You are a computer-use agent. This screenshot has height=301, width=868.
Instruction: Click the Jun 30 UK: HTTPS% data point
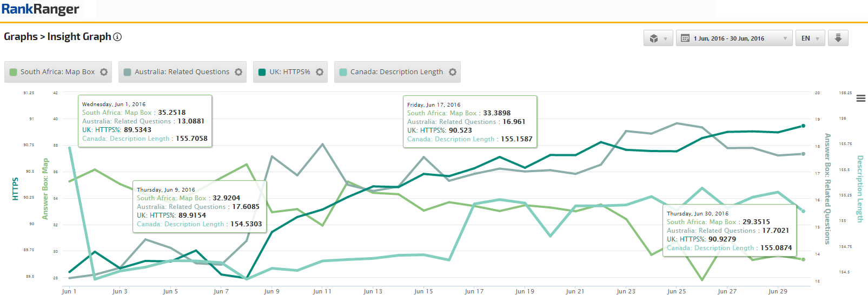tap(803, 126)
